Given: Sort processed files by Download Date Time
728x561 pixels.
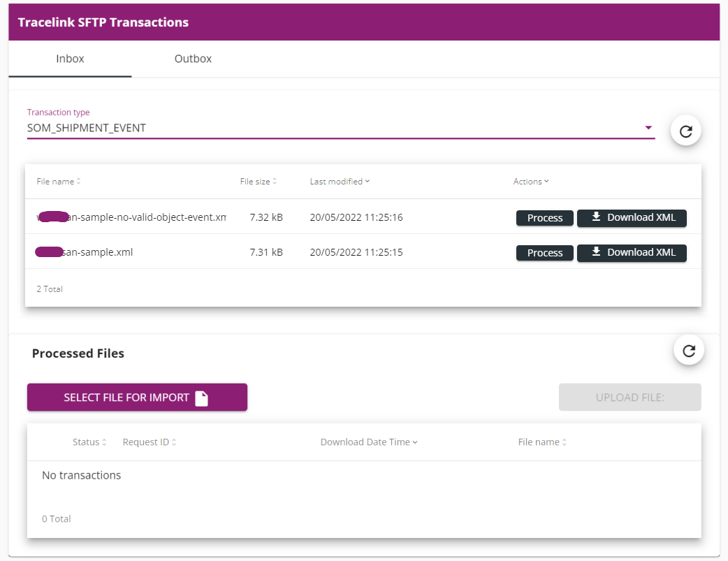Looking at the screenshot, I should pyautogui.click(x=369, y=442).
